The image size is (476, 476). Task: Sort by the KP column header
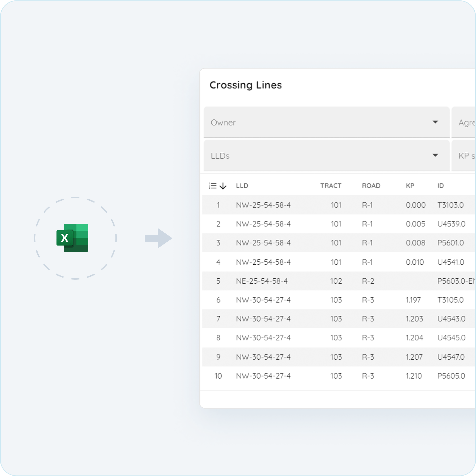tap(410, 186)
